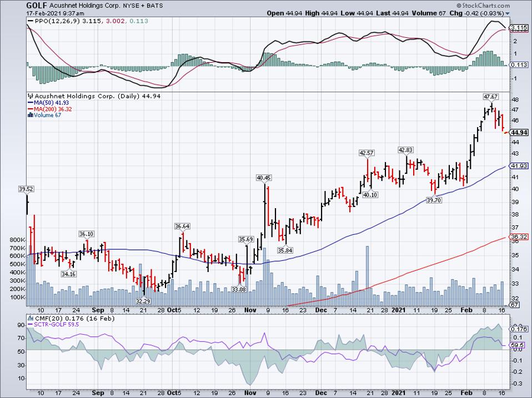The width and height of the screenshot is (532, 398).
Task: Click the 800K volume axis label
Action: click(x=18, y=240)
